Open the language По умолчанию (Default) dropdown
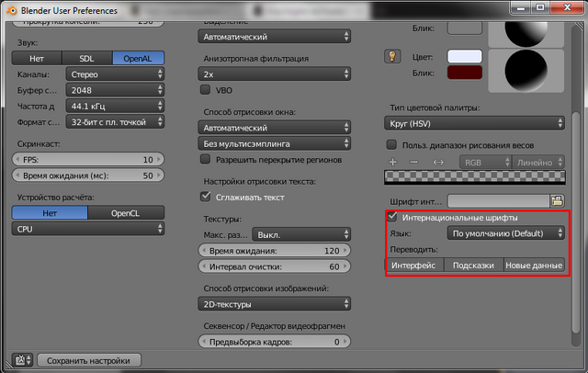This screenshot has height=373, width=588. tap(506, 233)
